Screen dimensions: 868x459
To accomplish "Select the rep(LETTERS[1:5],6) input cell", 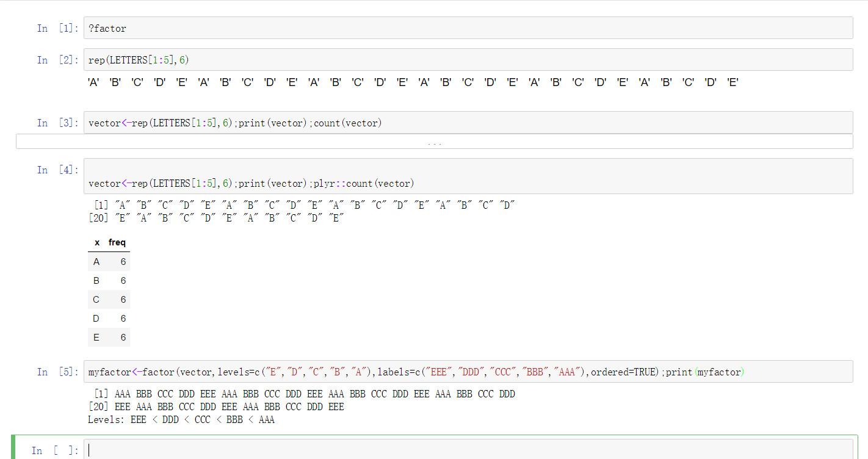I will coord(468,60).
